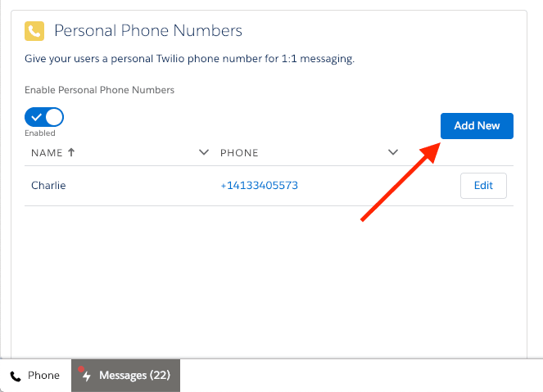
Task: Click the Personal Phone Numbers heading
Action: tap(148, 31)
